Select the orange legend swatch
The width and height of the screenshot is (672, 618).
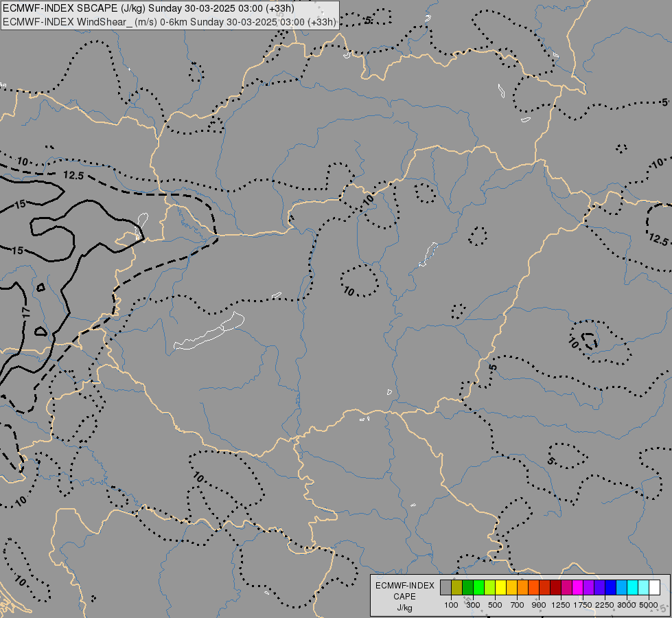(x=522, y=587)
